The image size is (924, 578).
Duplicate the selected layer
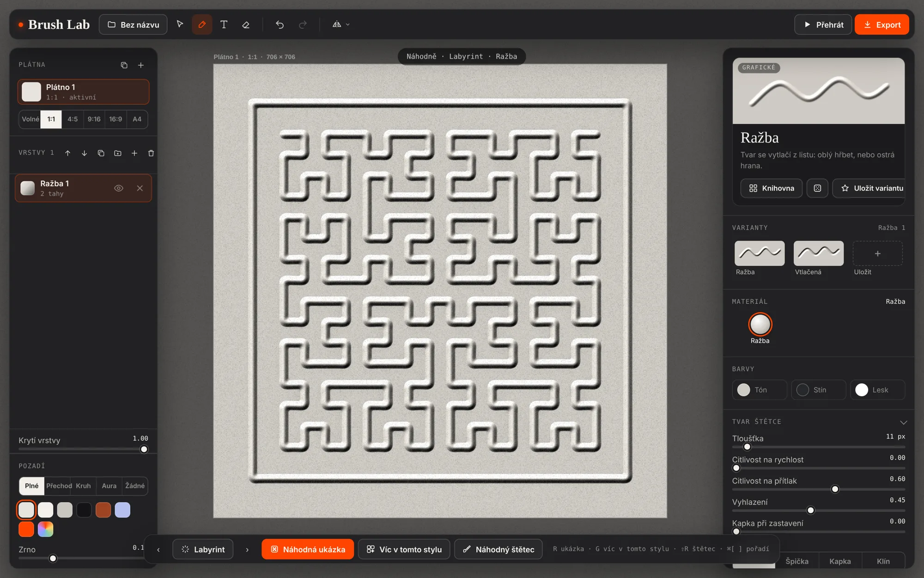(101, 153)
